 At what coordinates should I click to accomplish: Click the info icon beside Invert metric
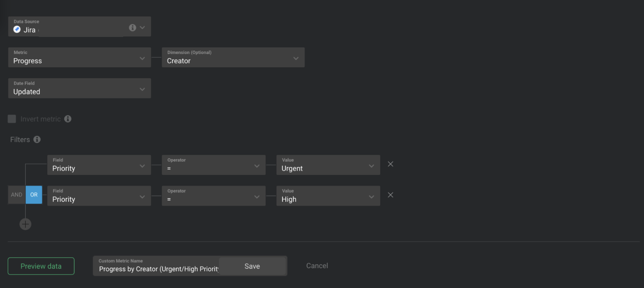(68, 119)
